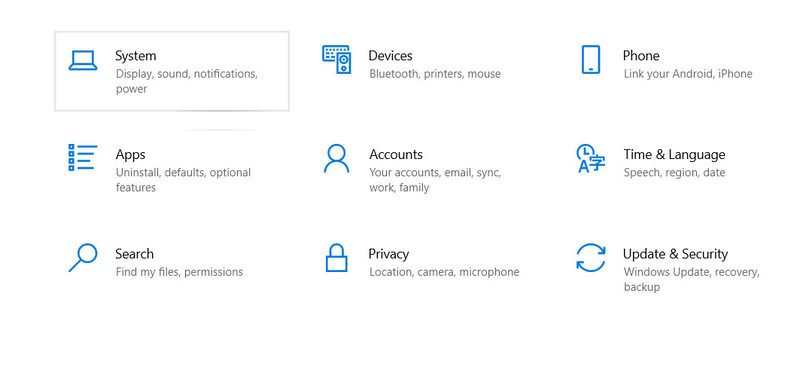Screen dimensions: 800x373
Task: Click 'Speech, region, date' description
Action: pos(674,172)
